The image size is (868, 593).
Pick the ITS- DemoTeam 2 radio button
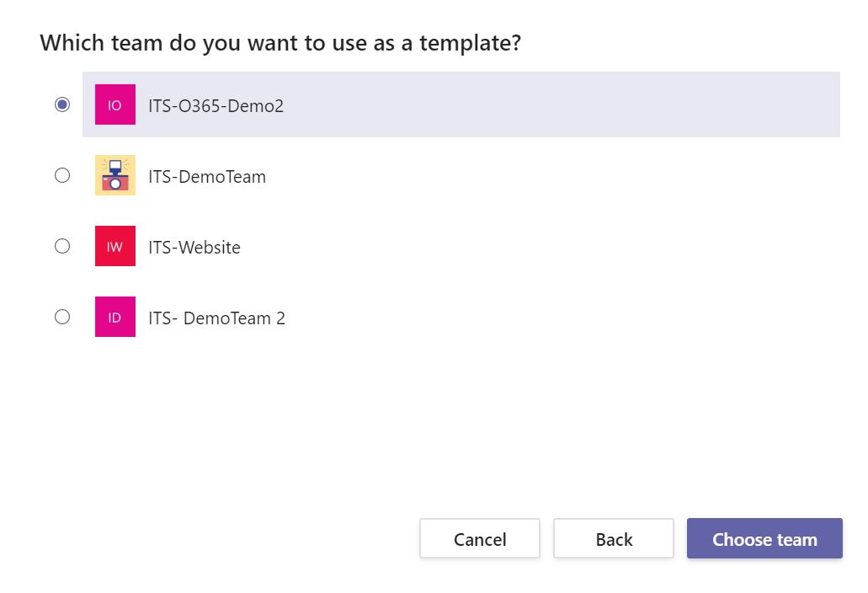(x=62, y=318)
